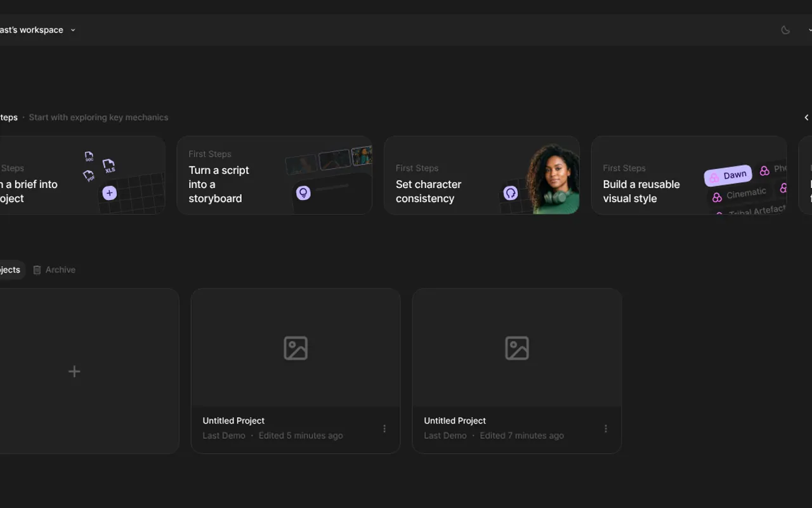Open project thumbnail edited 7 minutes ago
812x508 pixels.
(517, 348)
